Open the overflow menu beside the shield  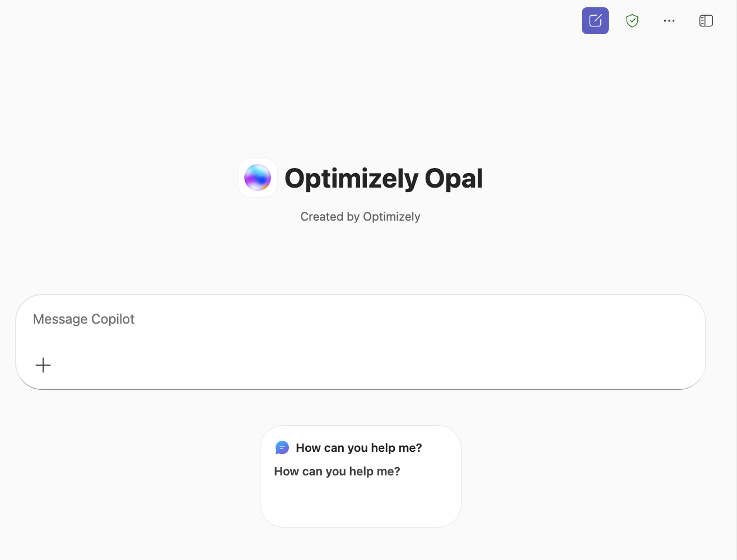point(669,20)
